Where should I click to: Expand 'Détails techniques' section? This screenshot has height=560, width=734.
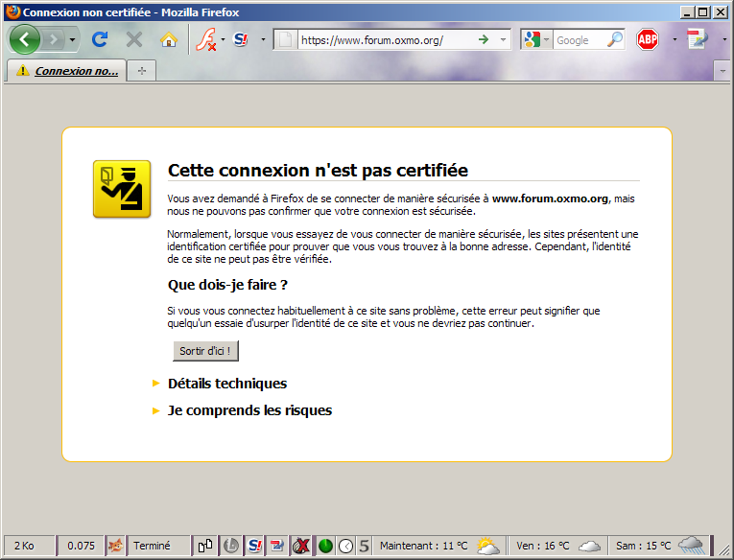pos(227,384)
